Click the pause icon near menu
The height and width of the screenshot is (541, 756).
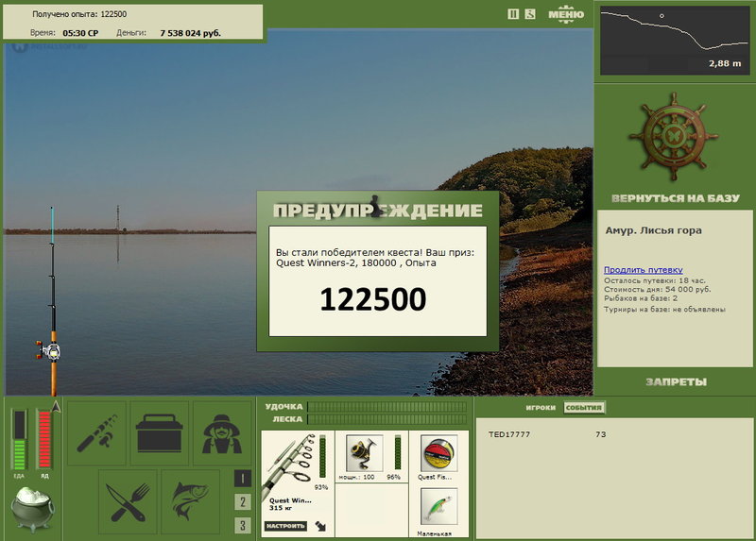tap(513, 14)
